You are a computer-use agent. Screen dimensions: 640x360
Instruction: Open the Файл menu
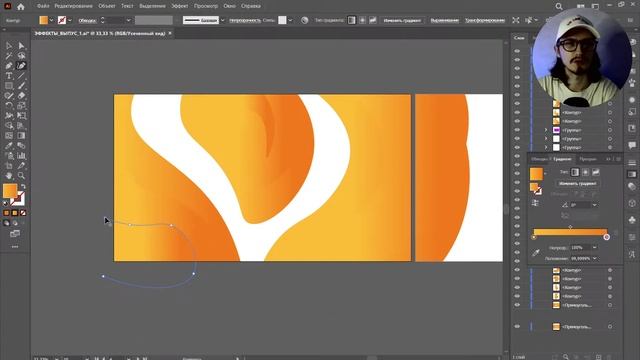(43, 6)
